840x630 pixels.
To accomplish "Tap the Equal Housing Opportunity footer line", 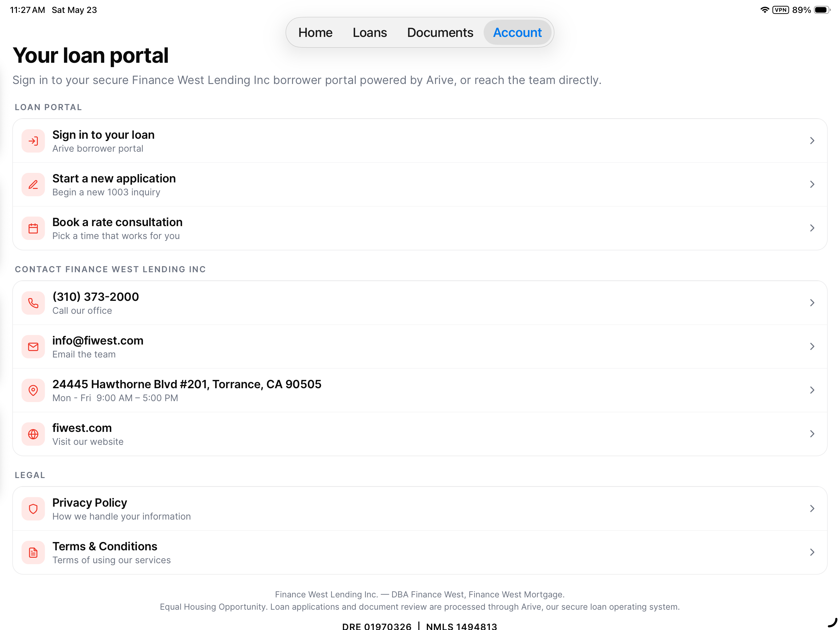I will click(420, 607).
